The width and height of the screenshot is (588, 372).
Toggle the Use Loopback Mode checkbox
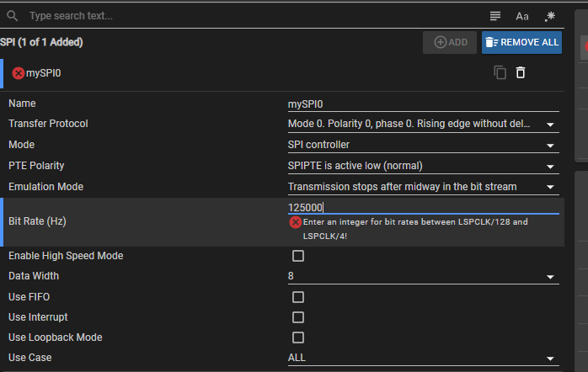tap(297, 337)
